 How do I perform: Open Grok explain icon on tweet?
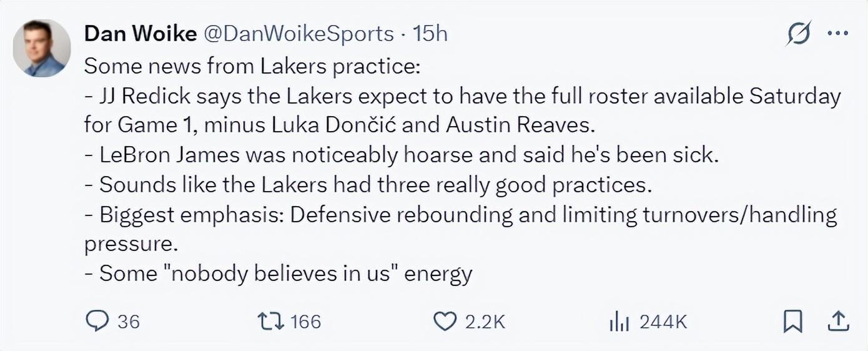tap(799, 33)
